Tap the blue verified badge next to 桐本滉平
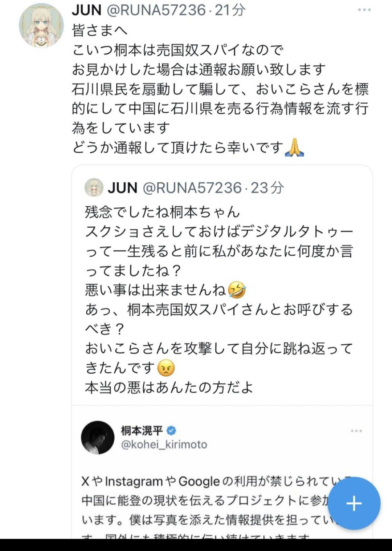 171,431
